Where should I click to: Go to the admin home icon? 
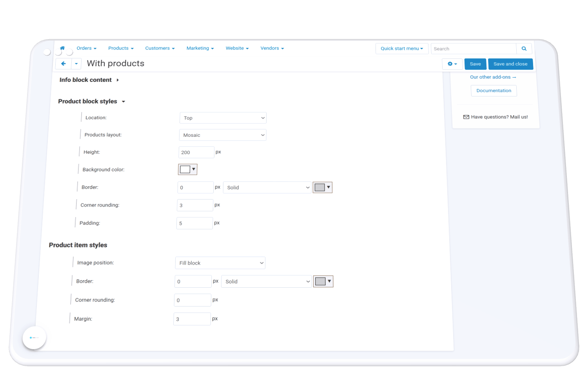(62, 48)
